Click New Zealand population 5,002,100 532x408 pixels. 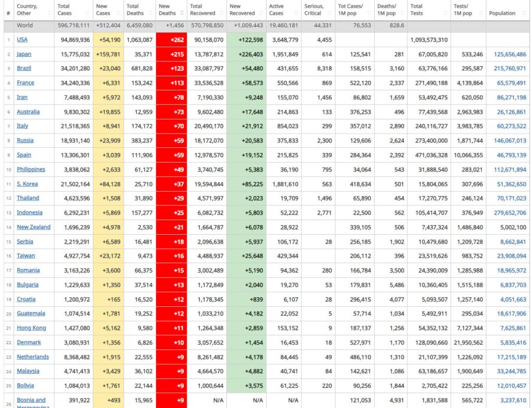(x=513, y=228)
